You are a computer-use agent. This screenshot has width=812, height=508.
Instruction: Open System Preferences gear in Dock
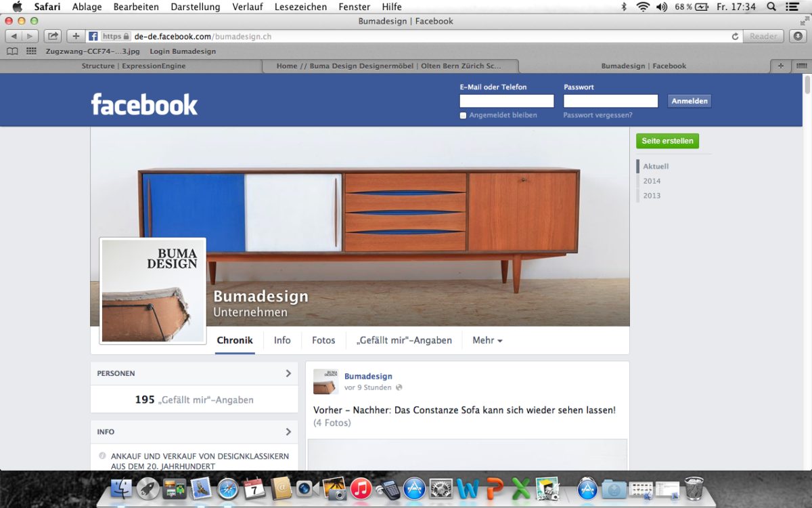[441, 488]
